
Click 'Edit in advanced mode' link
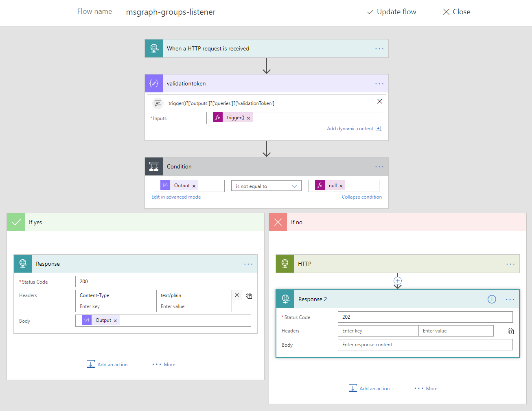pyautogui.click(x=176, y=197)
